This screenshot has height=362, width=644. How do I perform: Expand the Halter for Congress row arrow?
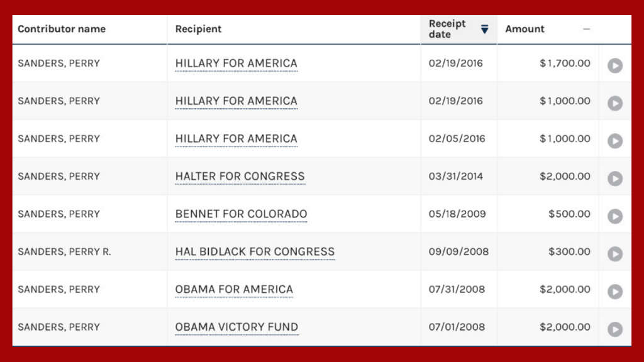[614, 178]
